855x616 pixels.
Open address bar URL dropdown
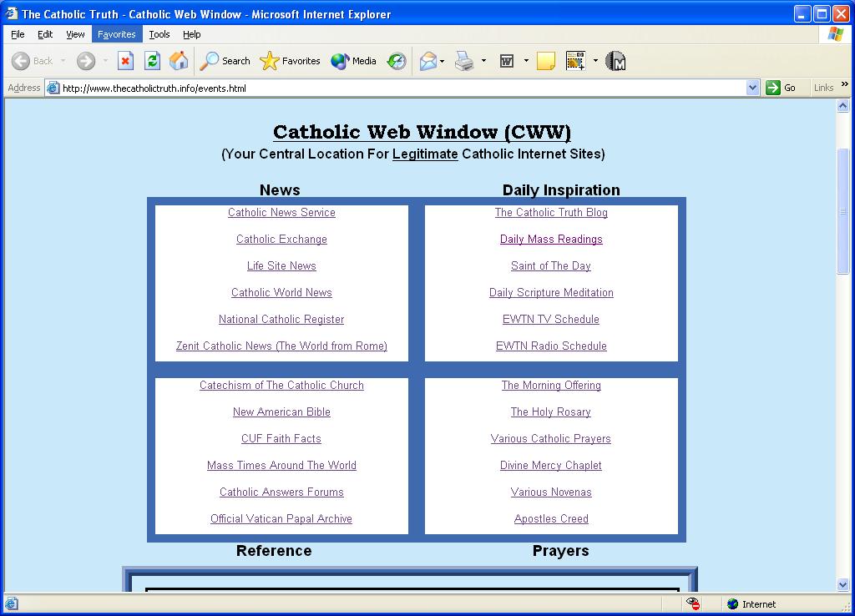click(x=752, y=88)
